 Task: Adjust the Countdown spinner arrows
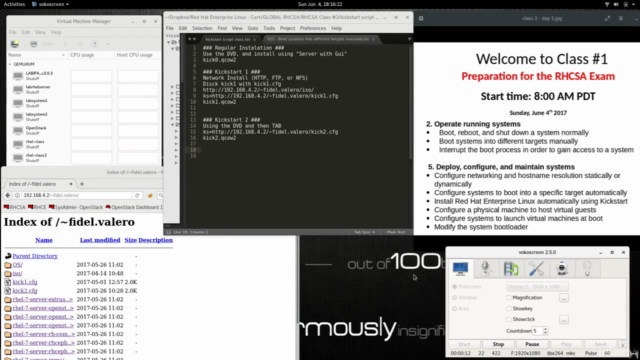point(545,331)
